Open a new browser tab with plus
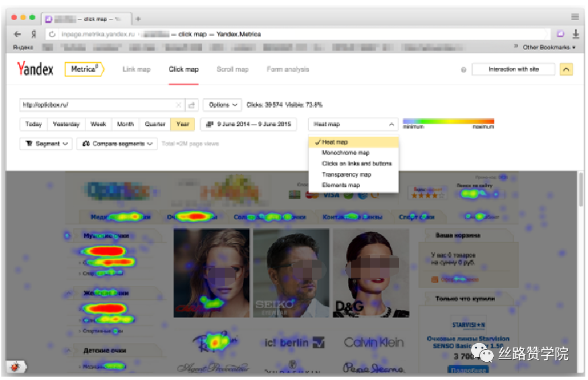 point(138,18)
